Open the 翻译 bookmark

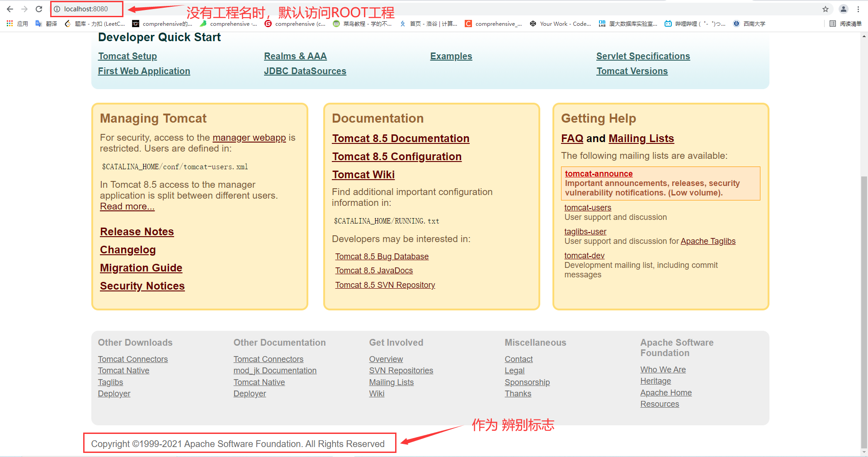46,24
